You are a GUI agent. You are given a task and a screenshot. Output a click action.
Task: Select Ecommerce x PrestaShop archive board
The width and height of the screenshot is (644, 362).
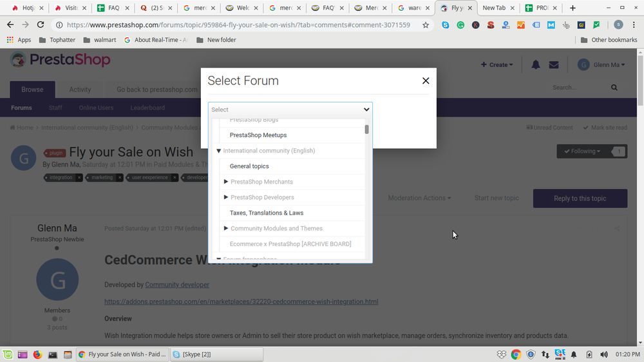(290, 244)
